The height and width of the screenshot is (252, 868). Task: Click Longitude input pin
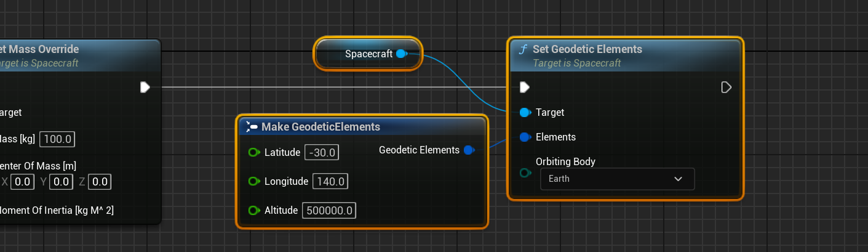pos(254,182)
